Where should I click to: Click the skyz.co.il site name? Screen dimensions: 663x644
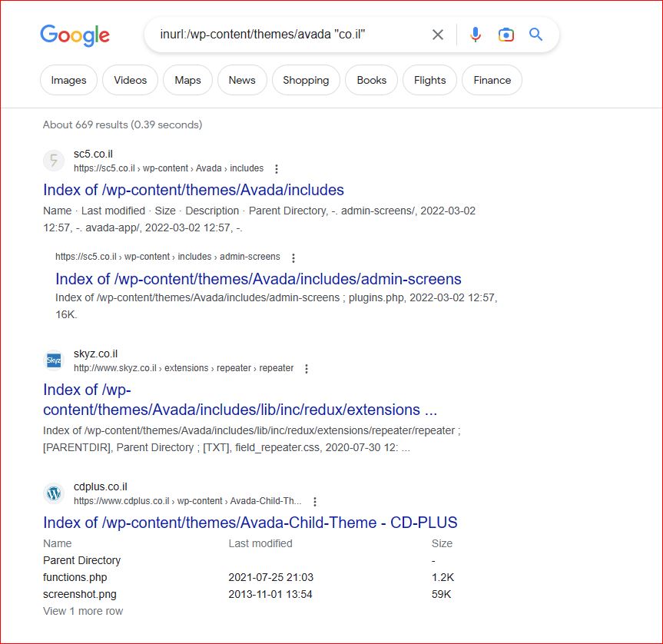[x=95, y=354]
